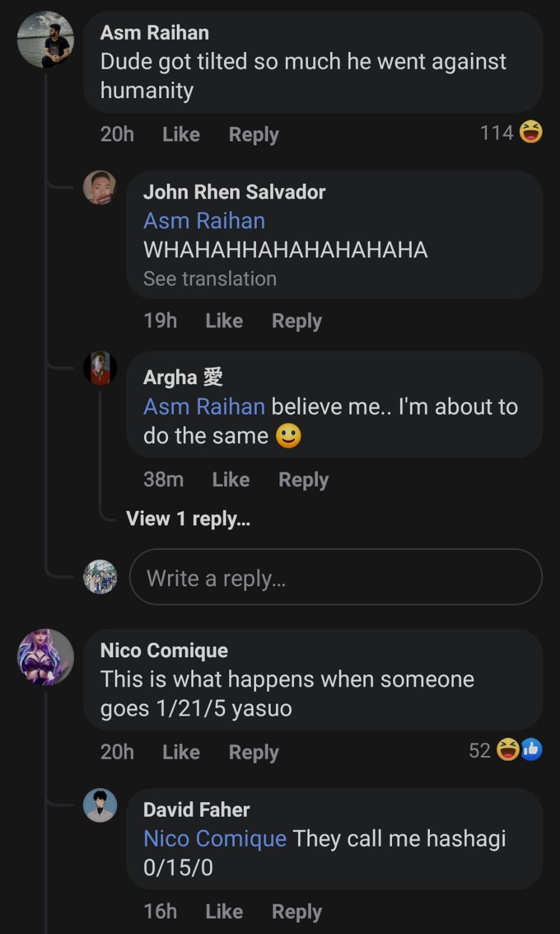The width and height of the screenshot is (560, 934).
Task: Open Asm Raihan's profile picture
Action: 45,40
